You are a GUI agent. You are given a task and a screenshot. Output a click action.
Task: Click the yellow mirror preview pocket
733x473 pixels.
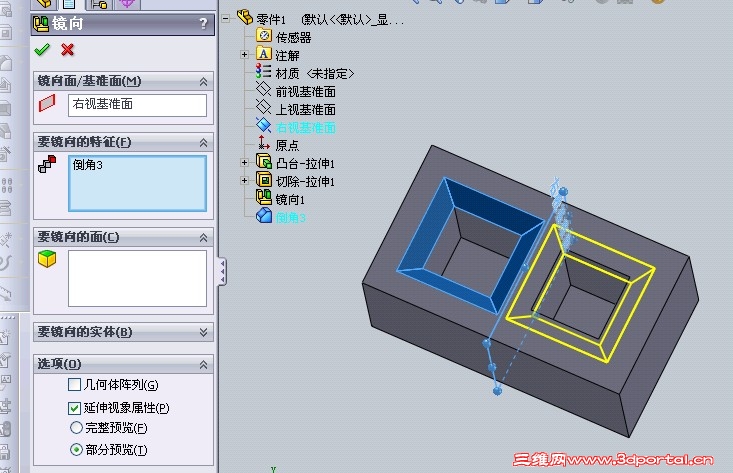581,292
